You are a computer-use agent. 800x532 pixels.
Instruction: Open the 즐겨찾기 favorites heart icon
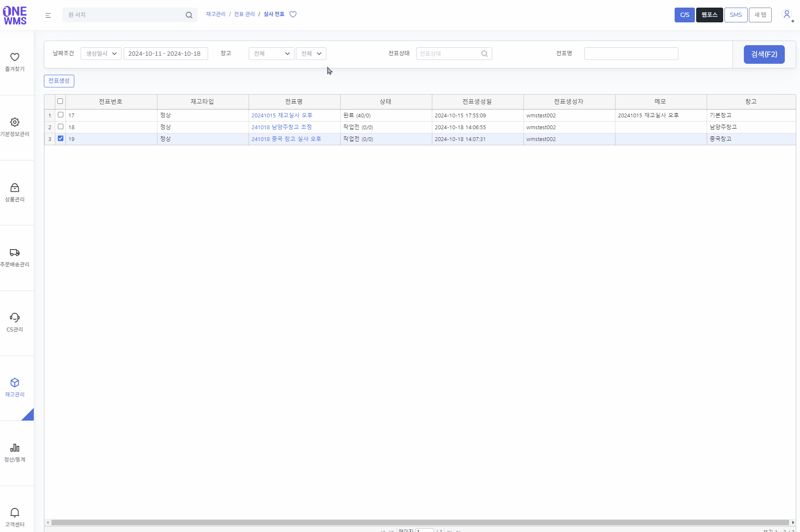pyautogui.click(x=15, y=57)
